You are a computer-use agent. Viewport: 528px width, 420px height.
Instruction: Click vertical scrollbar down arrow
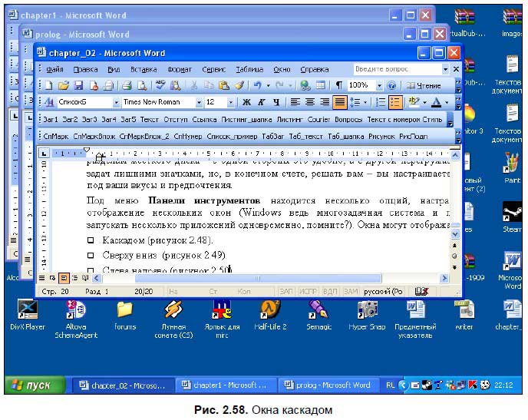tap(455, 234)
